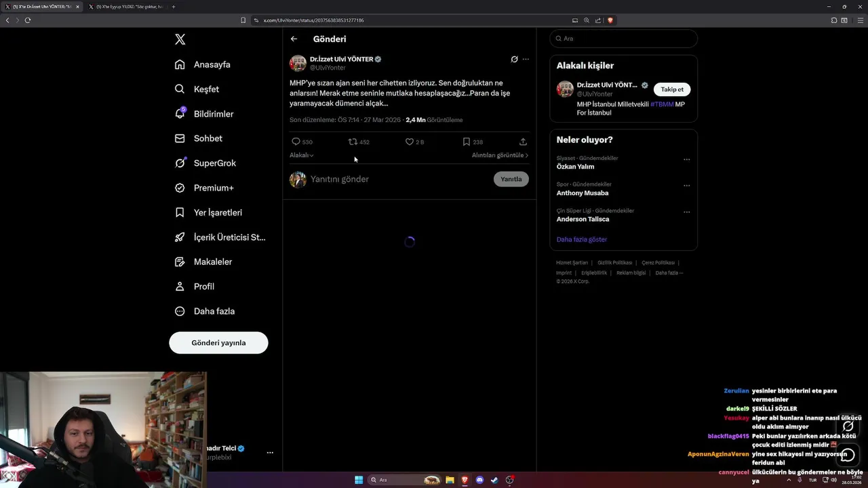868x488 pixels.
Task: Open Anasayfa from the sidebar
Action: click(203, 64)
